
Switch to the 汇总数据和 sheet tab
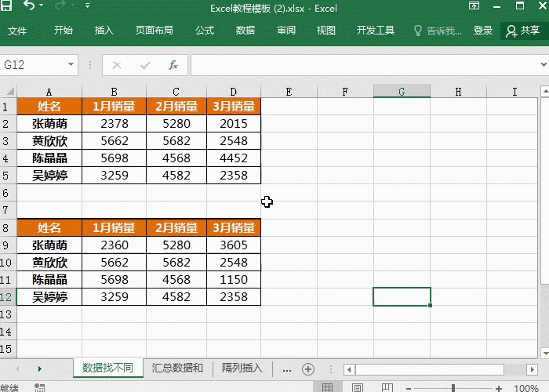(178, 368)
